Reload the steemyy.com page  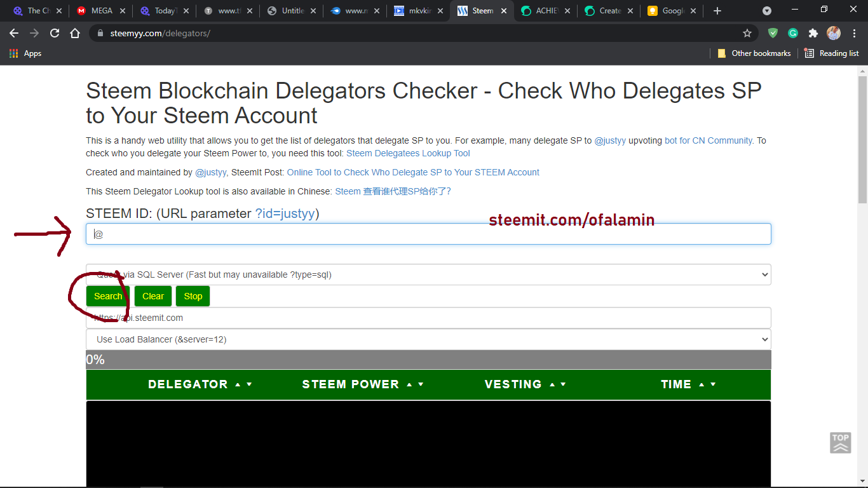55,33
